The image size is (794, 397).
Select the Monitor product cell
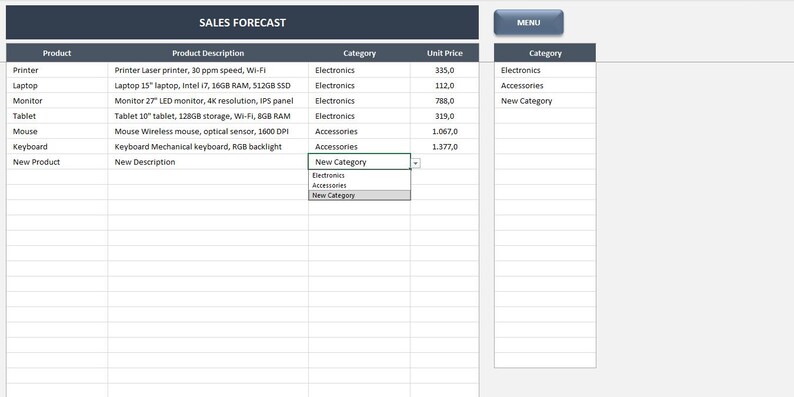[x=57, y=101]
